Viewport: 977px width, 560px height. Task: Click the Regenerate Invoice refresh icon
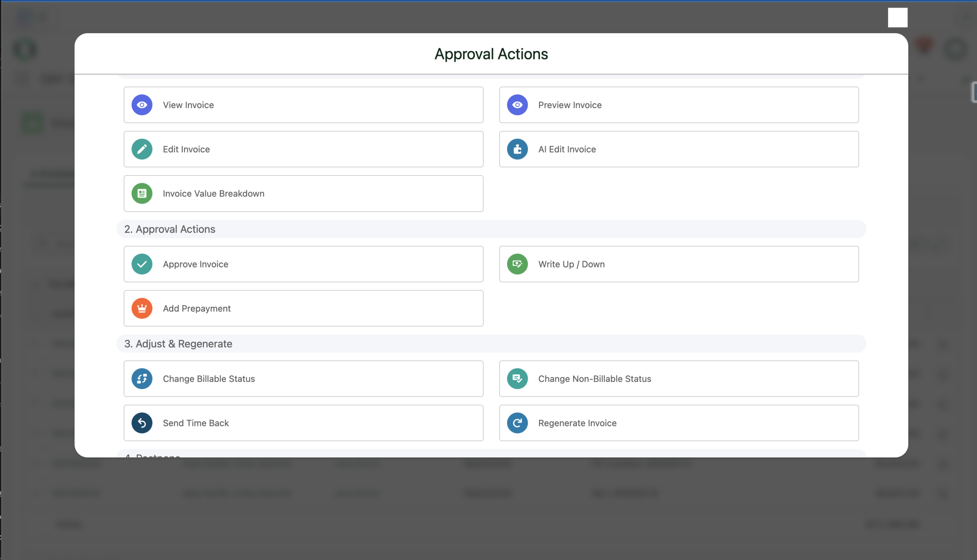[x=517, y=423]
